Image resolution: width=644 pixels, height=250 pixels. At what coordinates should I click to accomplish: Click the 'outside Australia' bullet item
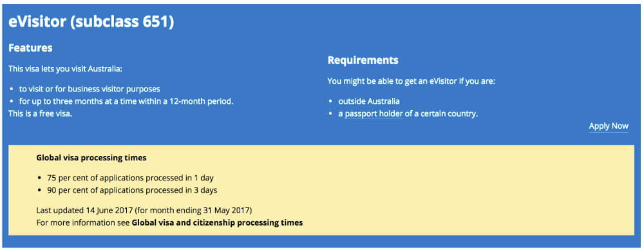coord(369,101)
